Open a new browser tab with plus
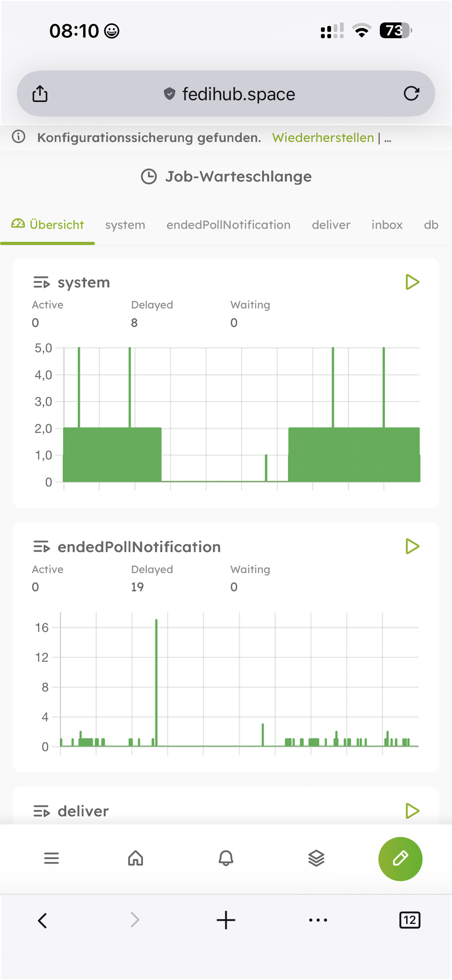Image resolution: width=452 pixels, height=980 pixels. click(226, 920)
